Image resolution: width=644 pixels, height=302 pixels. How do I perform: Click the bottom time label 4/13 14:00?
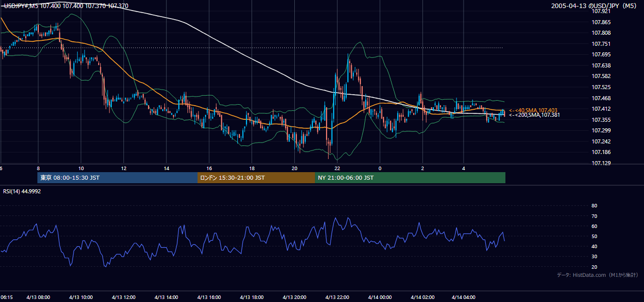point(167,297)
